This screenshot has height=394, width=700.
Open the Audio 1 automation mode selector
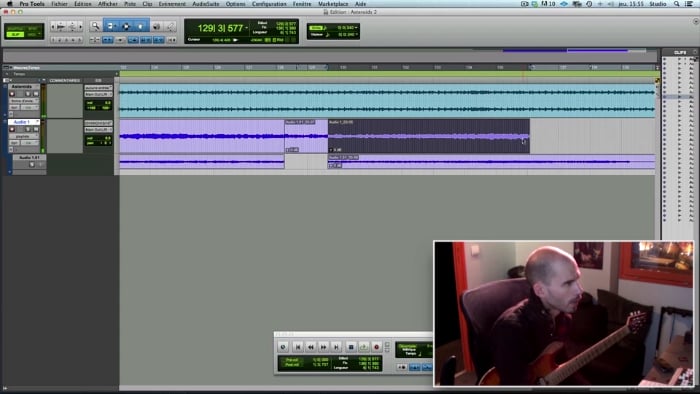click(x=29, y=143)
